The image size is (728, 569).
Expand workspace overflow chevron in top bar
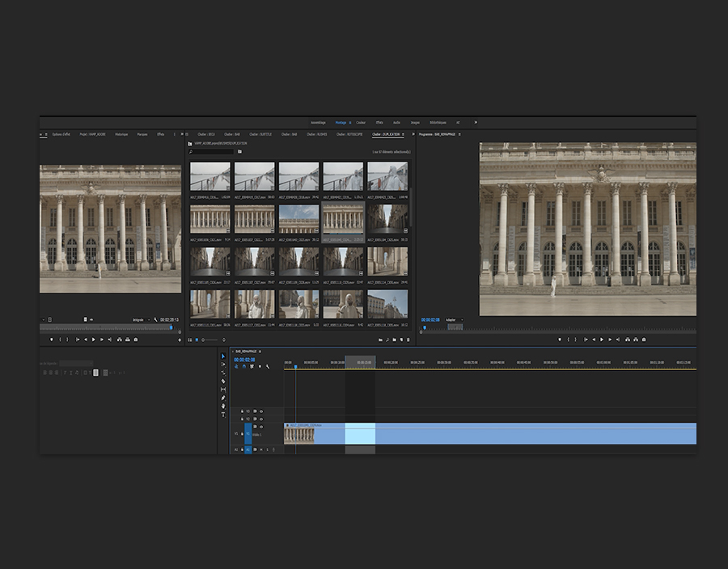coord(476,122)
